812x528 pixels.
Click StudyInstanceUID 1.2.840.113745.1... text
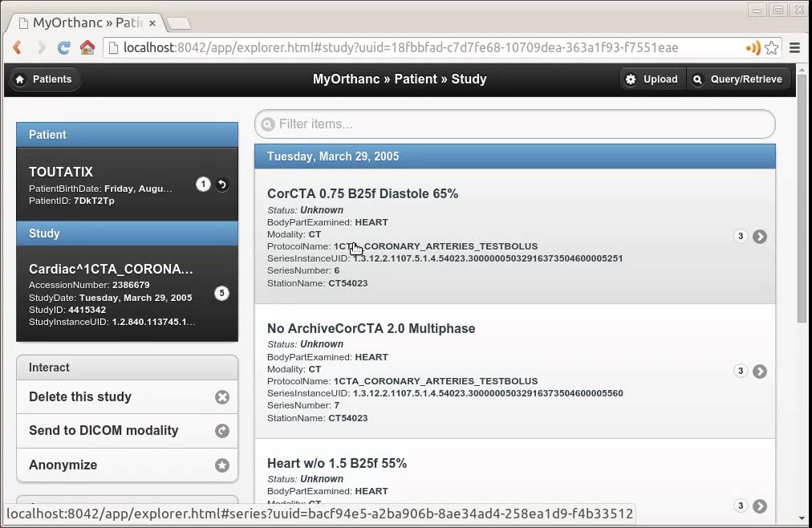(x=112, y=322)
